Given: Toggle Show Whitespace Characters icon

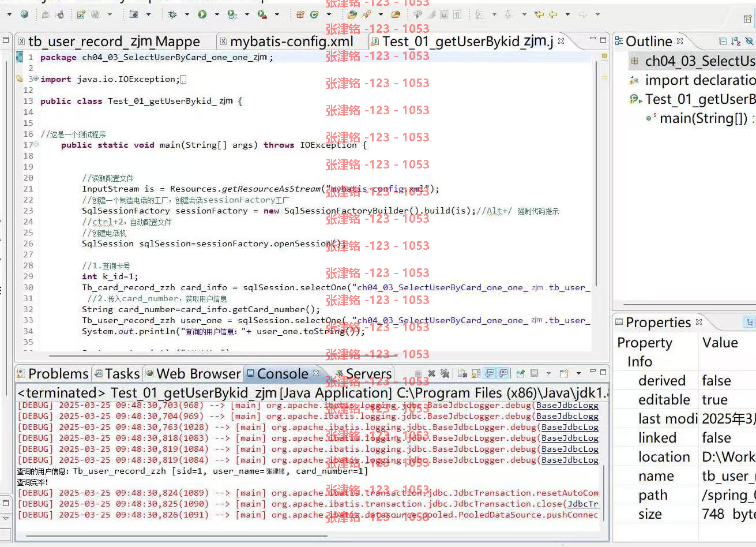Looking at the screenshot, I should pyautogui.click(x=458, y=14).
